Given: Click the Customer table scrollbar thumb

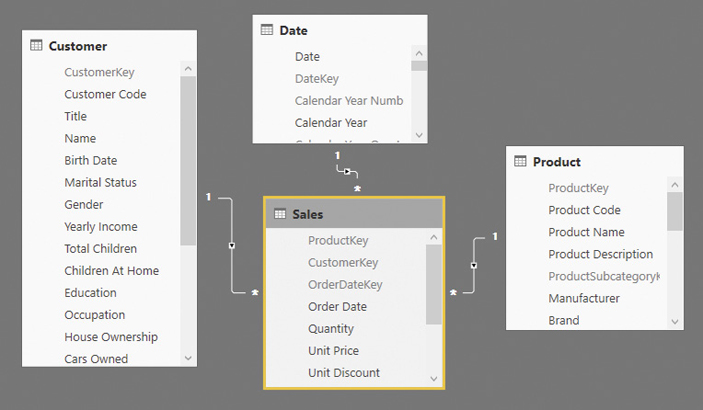Looking at the screenshot, I should (188, 161).
